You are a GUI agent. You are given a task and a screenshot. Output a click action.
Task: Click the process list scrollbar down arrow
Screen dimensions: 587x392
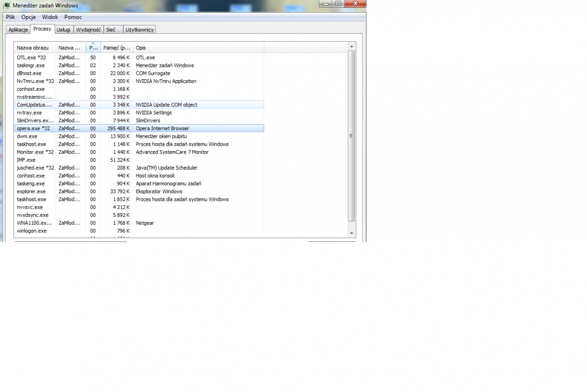(352, 234)
